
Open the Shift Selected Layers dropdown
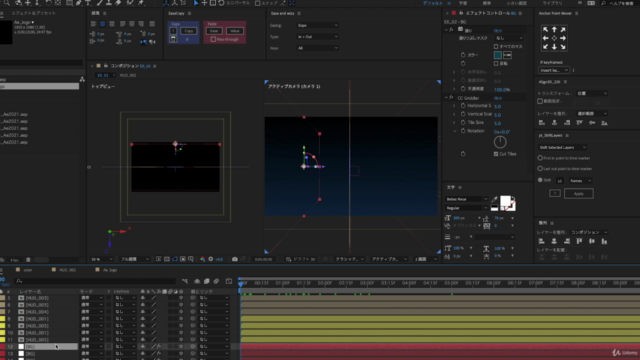click(x=562, y=147)
